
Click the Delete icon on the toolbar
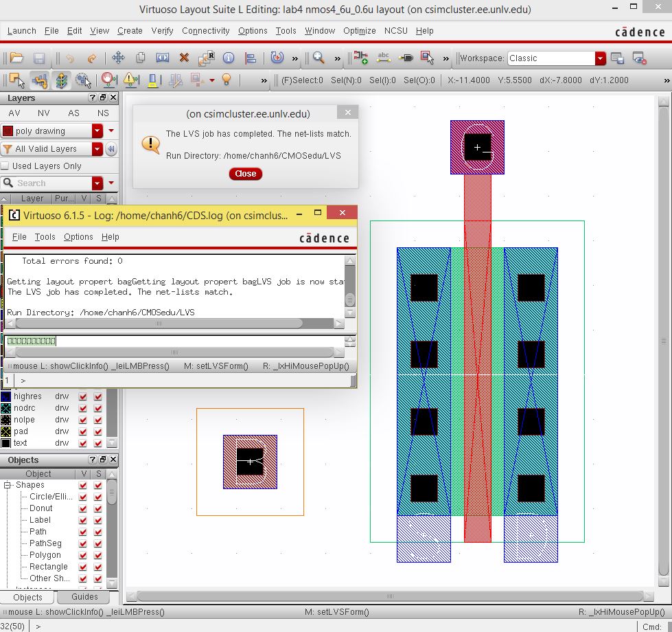183,57
